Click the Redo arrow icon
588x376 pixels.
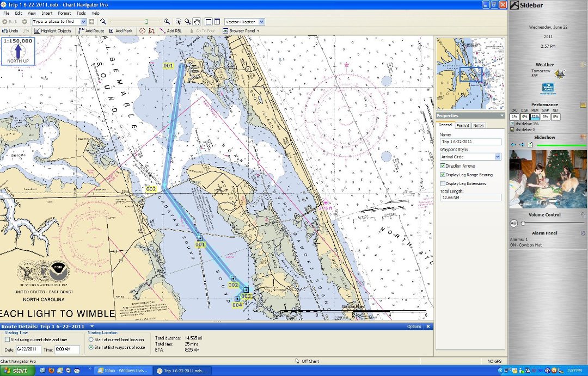tap(26, 30)
